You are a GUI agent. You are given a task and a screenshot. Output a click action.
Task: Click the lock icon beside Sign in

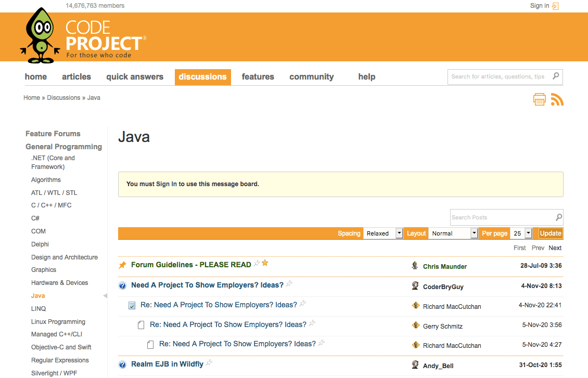pos(555,6)
